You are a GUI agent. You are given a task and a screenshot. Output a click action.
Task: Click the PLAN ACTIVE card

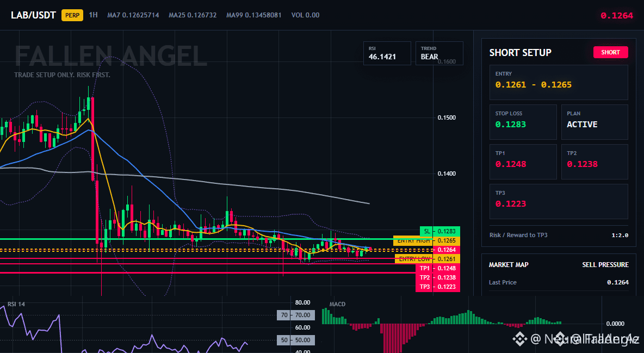coord(595,122)
